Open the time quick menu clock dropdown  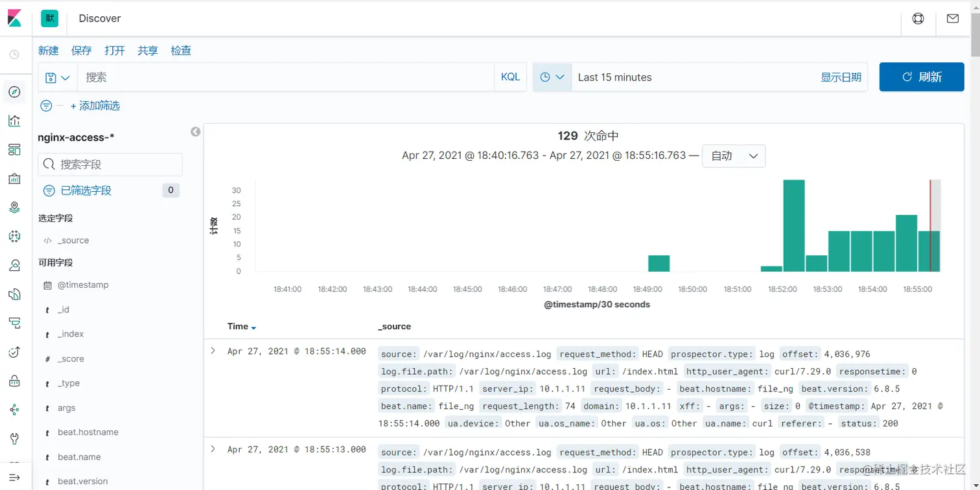point(552,77)
